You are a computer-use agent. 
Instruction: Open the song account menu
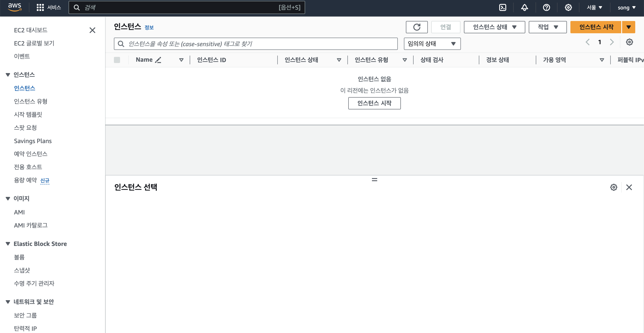[627, 7]
